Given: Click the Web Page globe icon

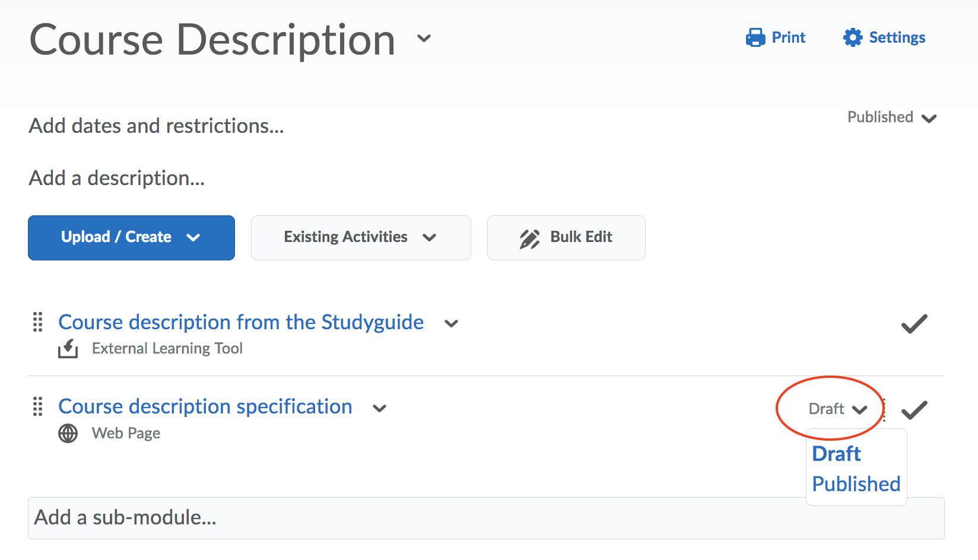Looking at the screenshot, I should (x=68, y=434).
